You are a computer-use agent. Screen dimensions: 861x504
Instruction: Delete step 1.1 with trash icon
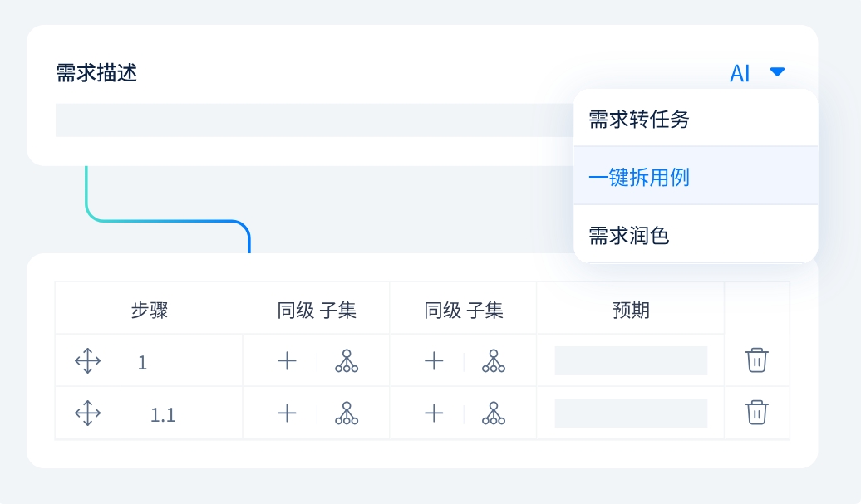[x=756, y=413]
